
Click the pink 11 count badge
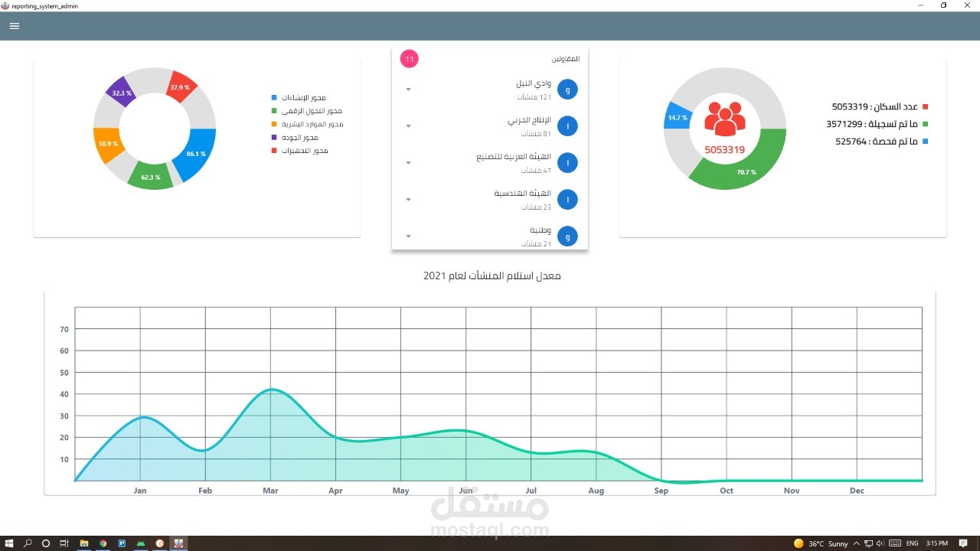[410, 59]
